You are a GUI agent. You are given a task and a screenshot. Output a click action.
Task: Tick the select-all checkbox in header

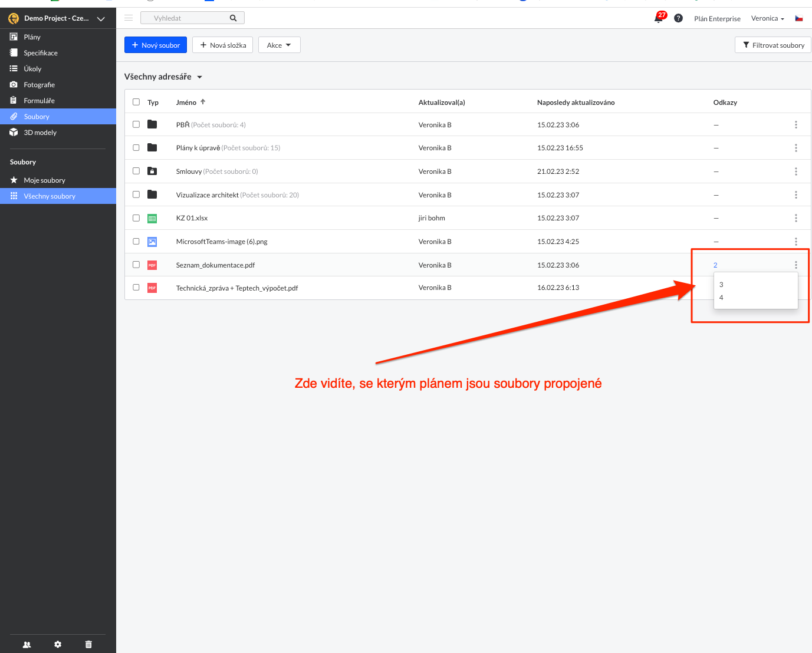coord(136,102)
